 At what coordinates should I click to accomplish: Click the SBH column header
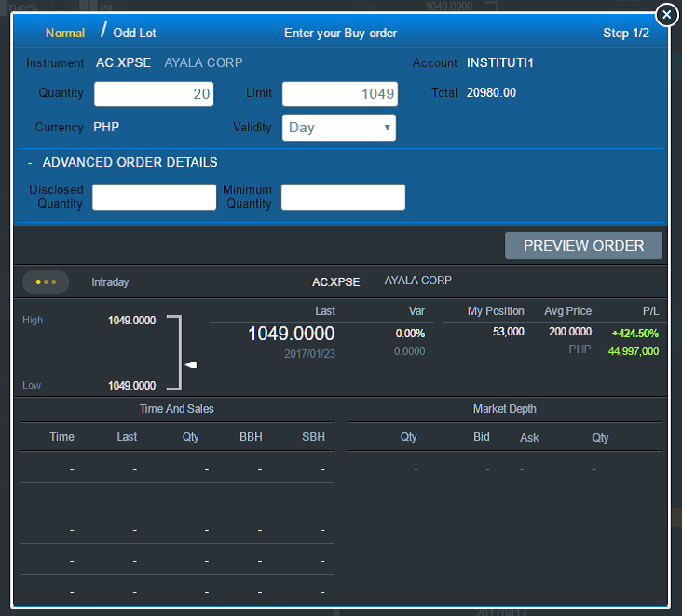314,437
